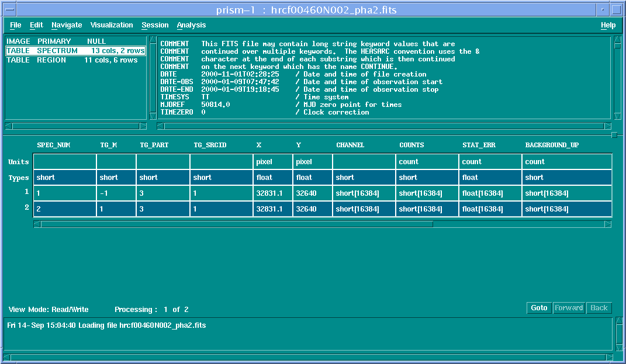Open the Navigate menu
Screen dimensions: 626x364
click(66, 25)
